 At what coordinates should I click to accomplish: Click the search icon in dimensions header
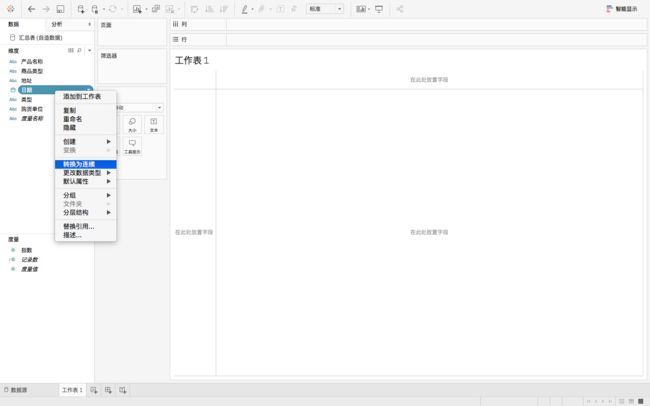(x=79, y=51)
